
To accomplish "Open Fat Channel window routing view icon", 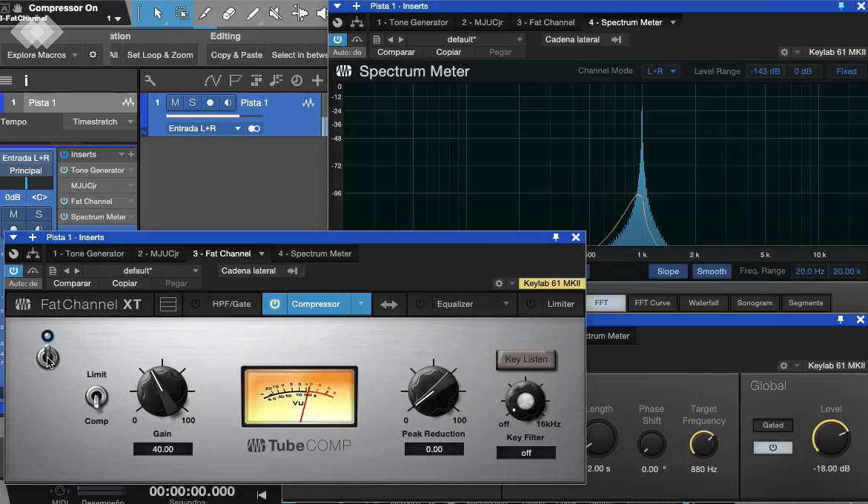I will point(33,253).
